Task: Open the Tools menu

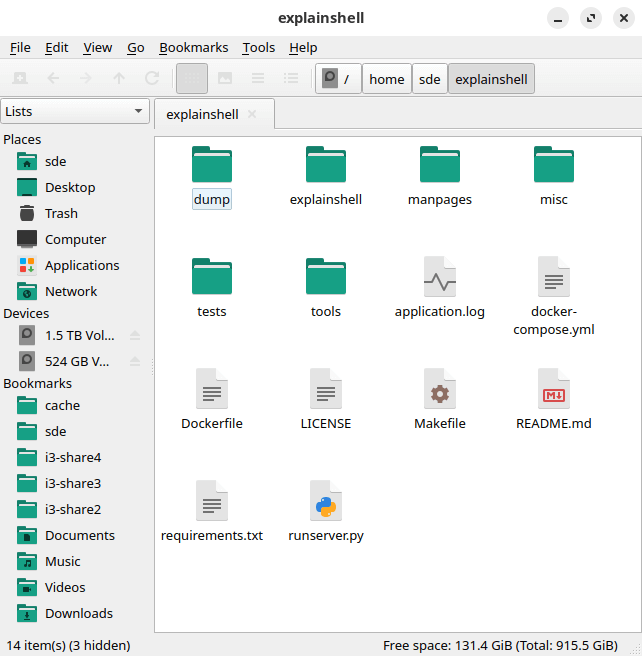Action: point(258,47)
